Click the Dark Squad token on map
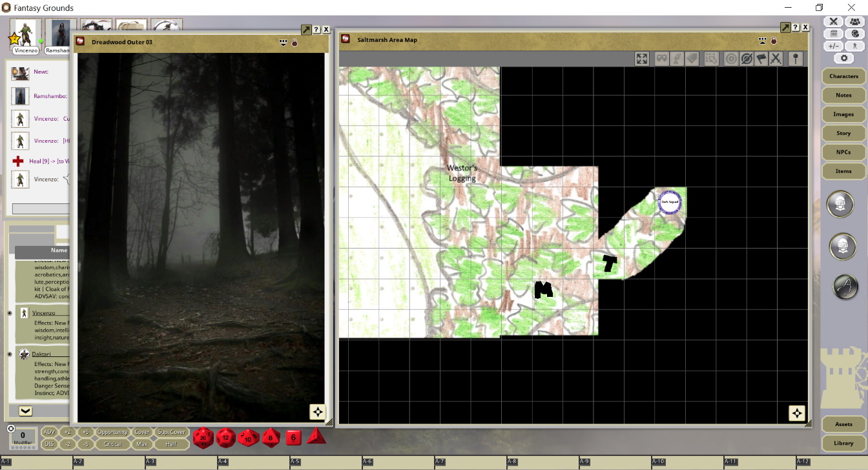The image size is (868, 470). (x=670, y=202)
